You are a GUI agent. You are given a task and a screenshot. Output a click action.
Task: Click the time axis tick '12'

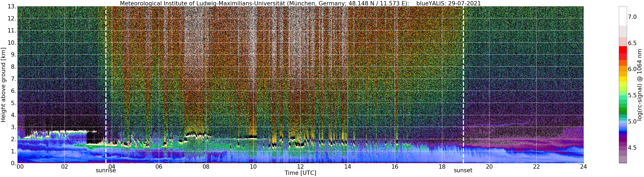click(x=300, y=167)
